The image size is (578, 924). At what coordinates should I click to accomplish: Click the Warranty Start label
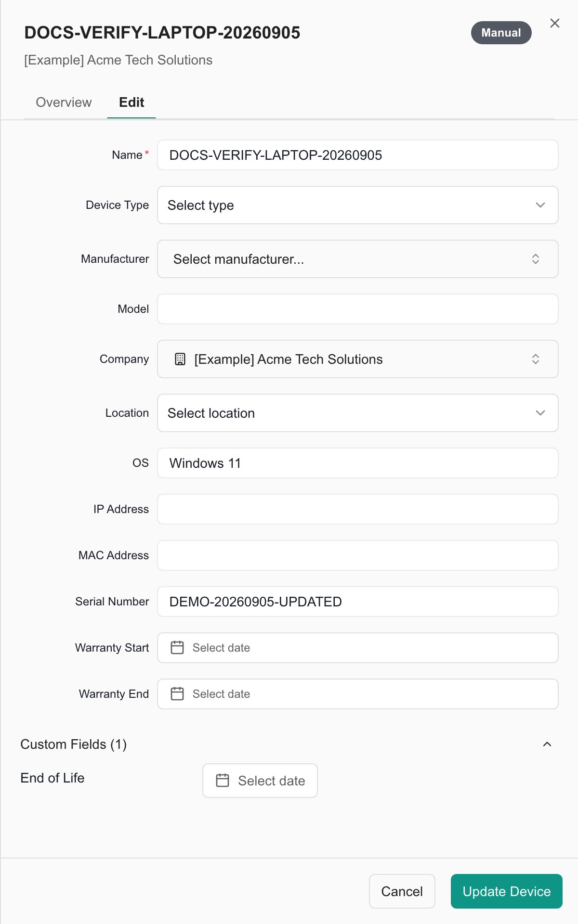click(x=112, y=648)
